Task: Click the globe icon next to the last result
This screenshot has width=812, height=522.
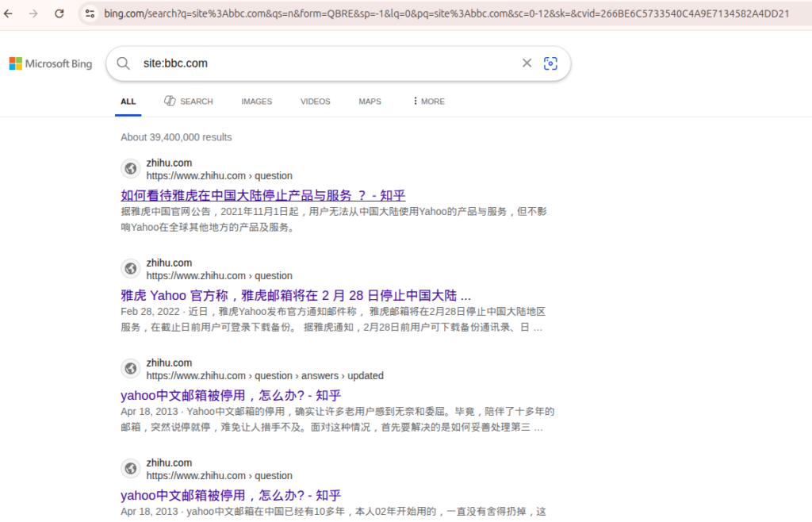Action: click(x=130, y=468)
